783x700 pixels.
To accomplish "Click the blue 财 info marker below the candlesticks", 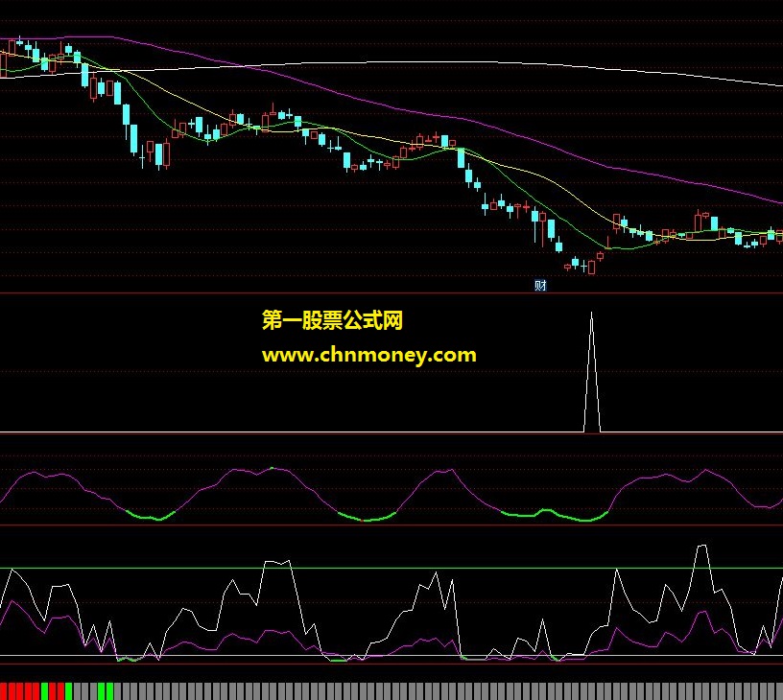I will pyautogui.click(x=540, y=285).
